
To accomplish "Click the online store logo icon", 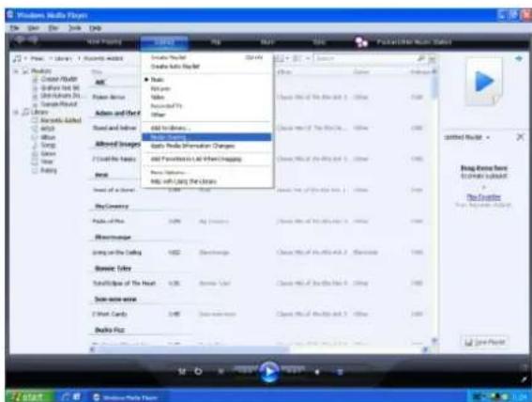I will (361, 42).
